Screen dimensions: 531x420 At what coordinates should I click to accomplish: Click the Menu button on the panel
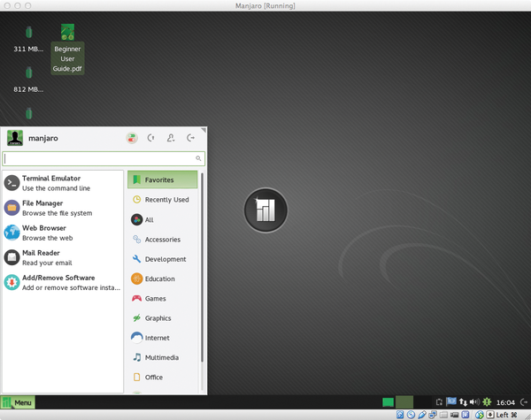[18, 402]
